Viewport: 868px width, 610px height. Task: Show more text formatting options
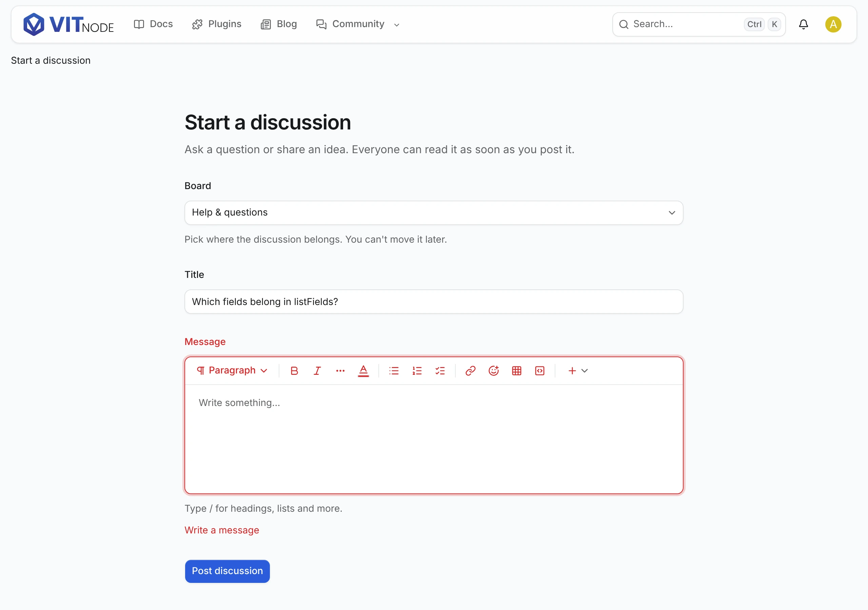340,371
